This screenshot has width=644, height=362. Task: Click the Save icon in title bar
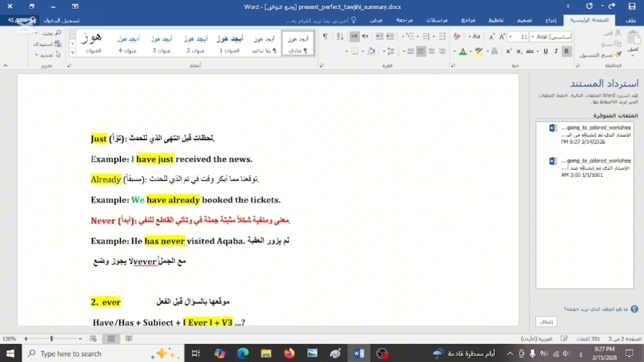pos(632,7)
